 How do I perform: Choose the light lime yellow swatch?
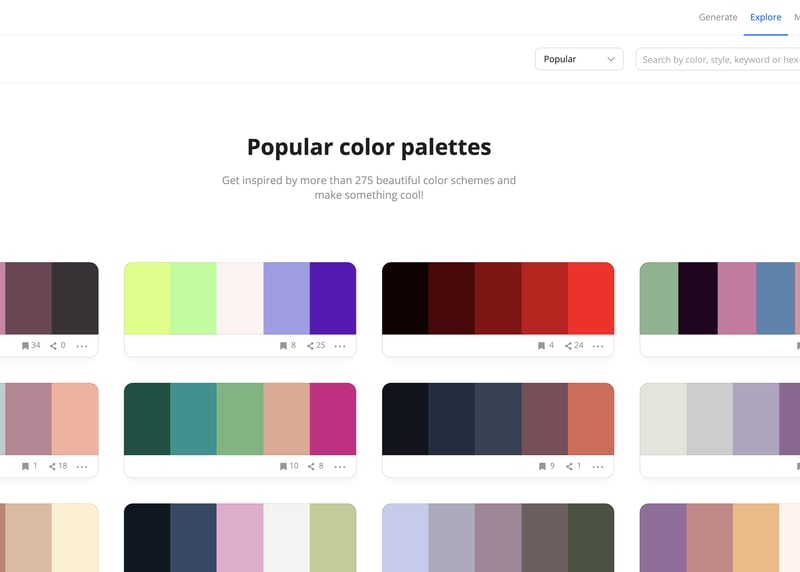tap(147, 298)
